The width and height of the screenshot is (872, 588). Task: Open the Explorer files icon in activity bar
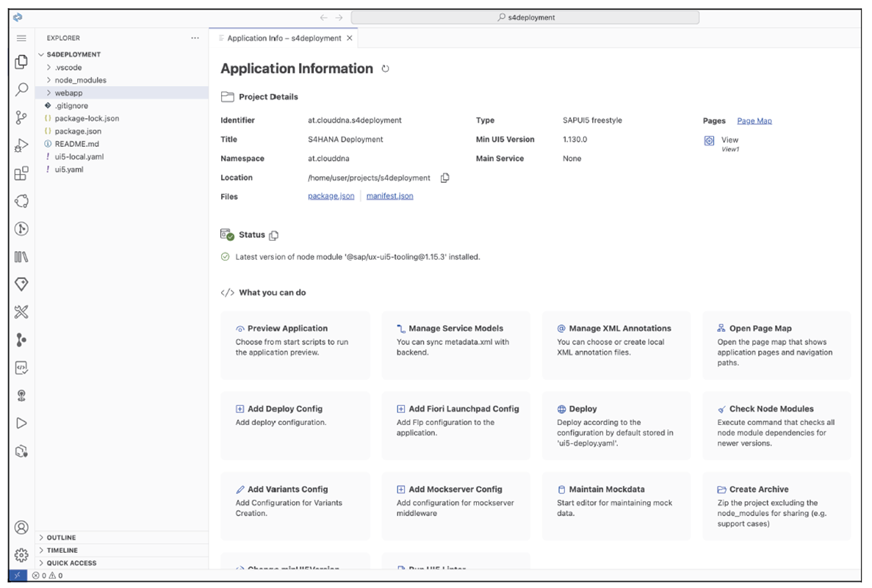[x=21, y=62]
